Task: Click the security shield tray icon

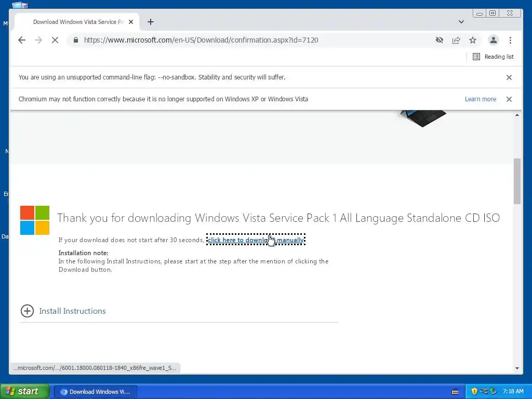Action: pyautogui.click(x=474, y=391)
